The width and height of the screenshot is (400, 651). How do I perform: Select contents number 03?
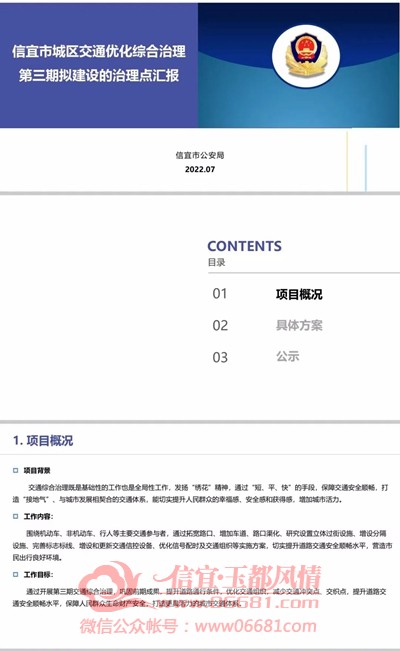click(220, 357)
